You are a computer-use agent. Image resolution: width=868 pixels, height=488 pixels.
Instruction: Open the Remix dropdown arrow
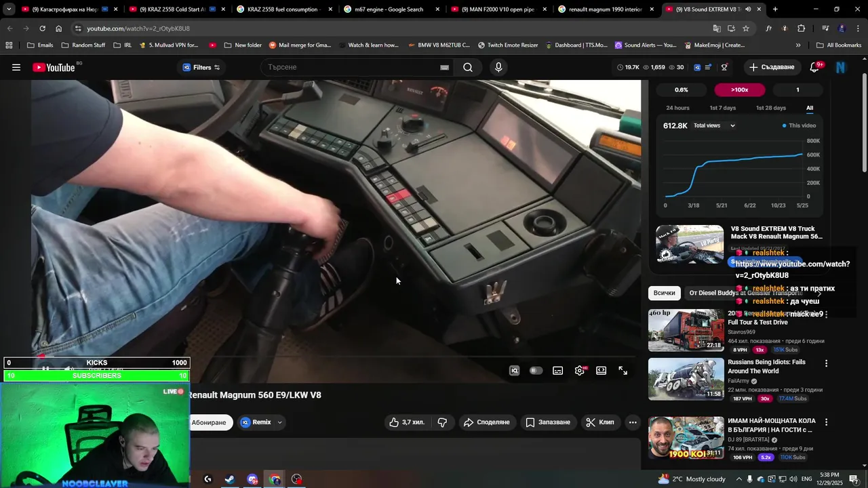click(x=279, y=422)
